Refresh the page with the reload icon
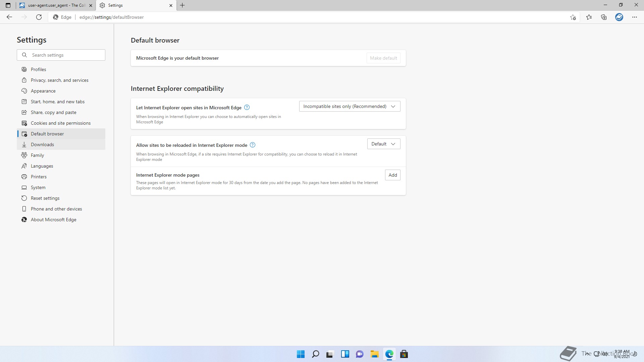644x362 pixels. click(x=39, y=17)
